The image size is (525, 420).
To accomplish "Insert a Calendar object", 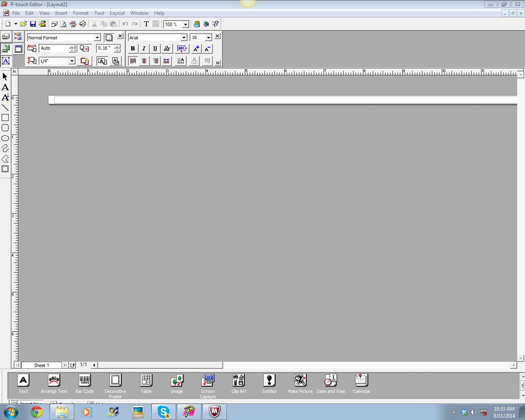I will 361,384.
